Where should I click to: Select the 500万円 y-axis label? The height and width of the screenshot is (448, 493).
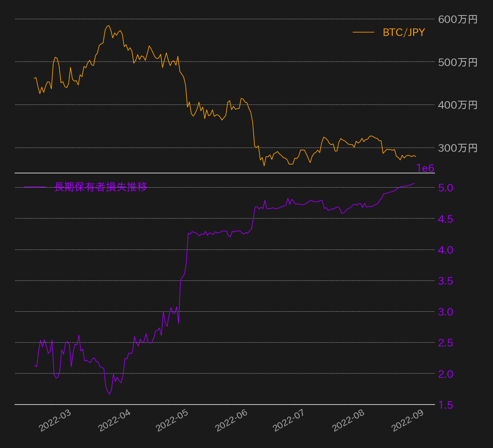(457, 62)
